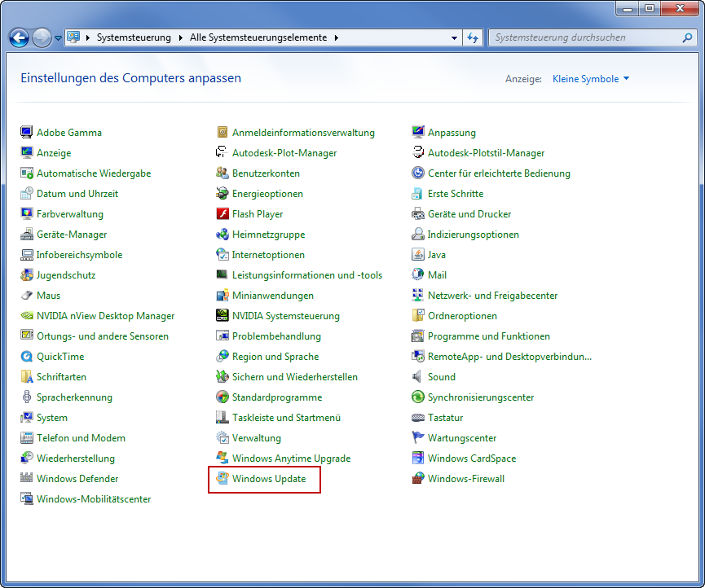Open the QuickTime icon
The width and height of the screenshot is (705, 588).
(x=27, y=357)
